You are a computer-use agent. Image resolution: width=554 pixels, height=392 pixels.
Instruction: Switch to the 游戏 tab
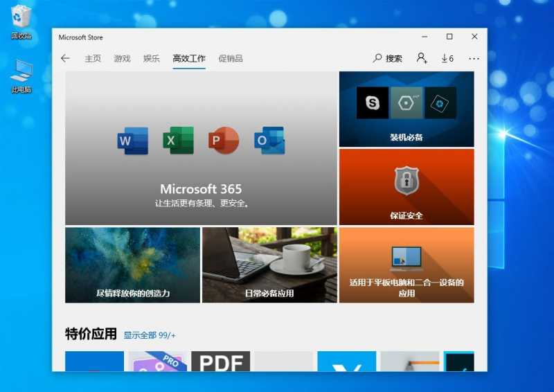123,58
